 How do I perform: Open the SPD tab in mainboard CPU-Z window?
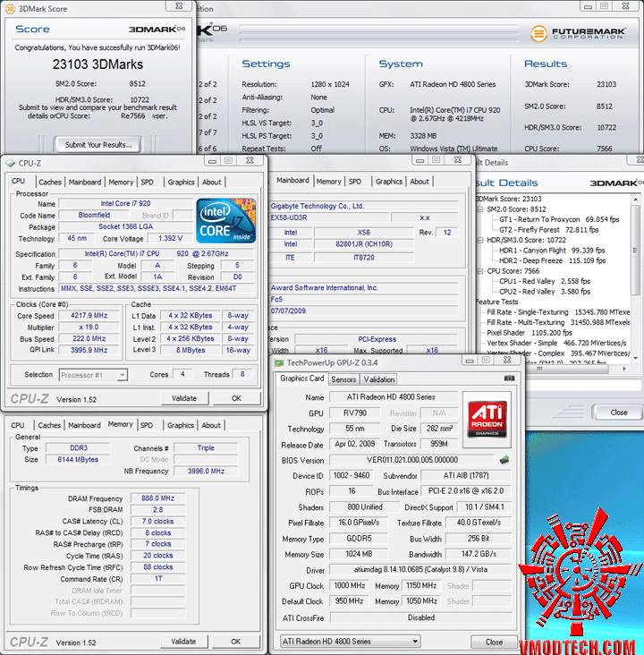pos(355,182)
